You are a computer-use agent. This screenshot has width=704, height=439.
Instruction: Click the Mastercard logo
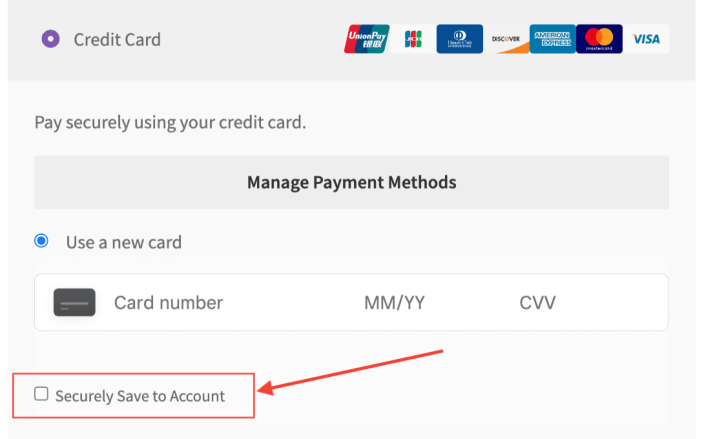tap(599, 39)
